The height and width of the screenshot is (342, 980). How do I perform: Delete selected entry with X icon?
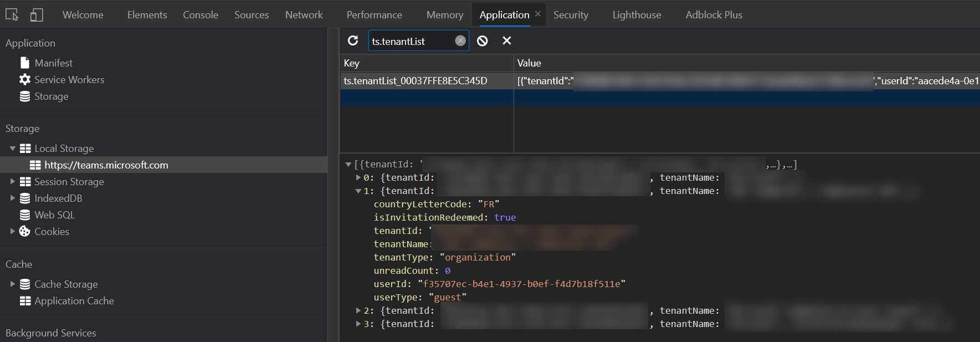pos(506,40)
